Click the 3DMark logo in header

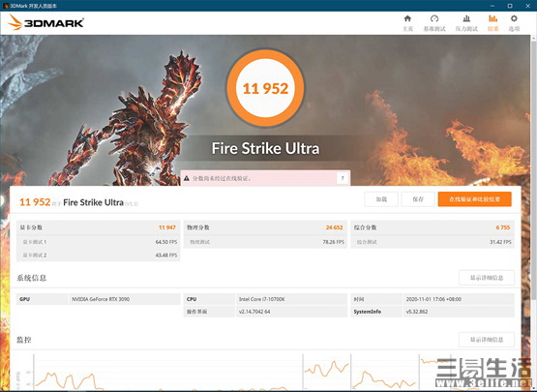[x=45, y=22]
